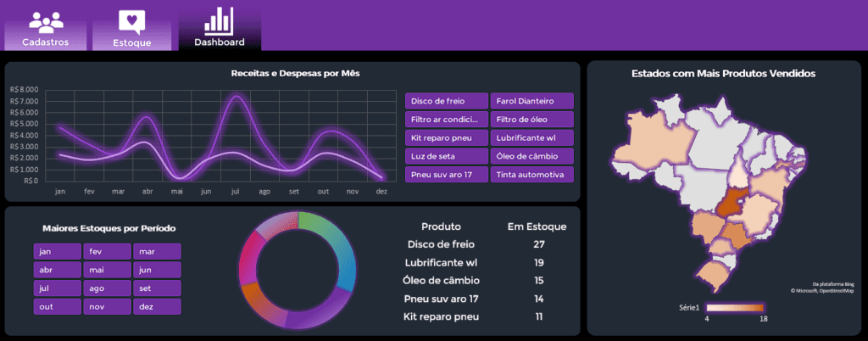Click the Rio Grande do Sul state

[x=715, y=276]
